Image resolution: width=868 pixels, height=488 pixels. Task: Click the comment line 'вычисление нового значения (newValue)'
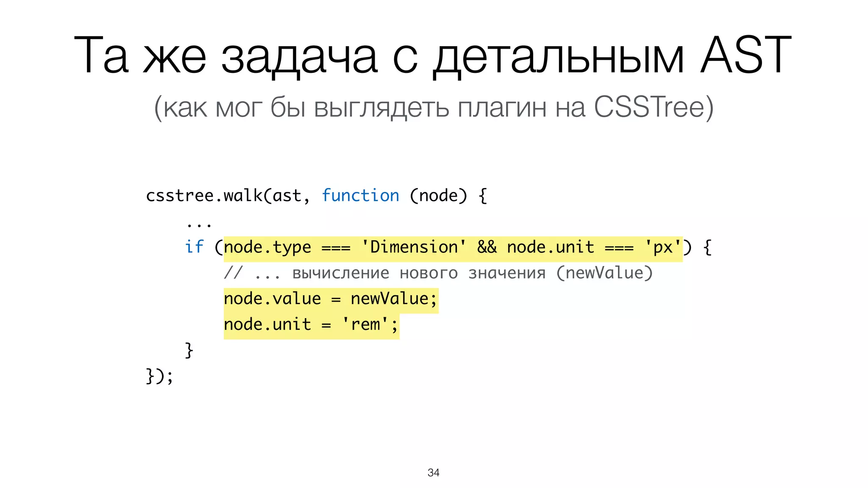[472, 273]
